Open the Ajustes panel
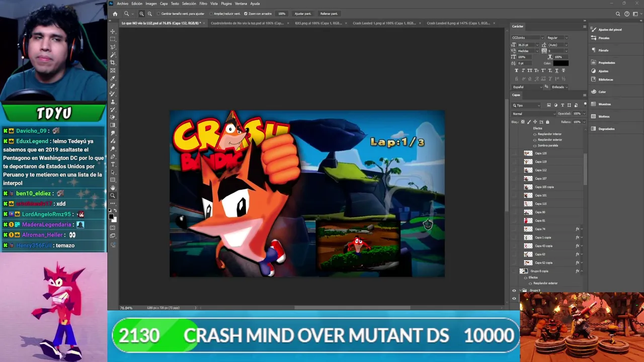644x362 pixels. (x=600, y=71)
